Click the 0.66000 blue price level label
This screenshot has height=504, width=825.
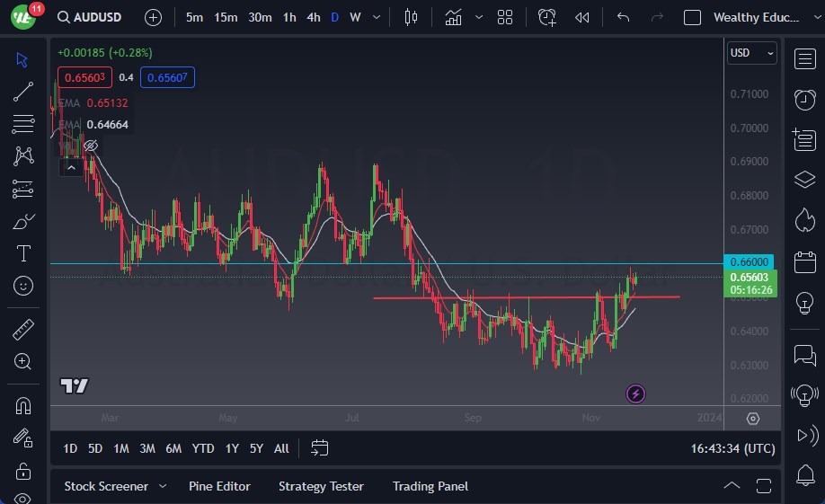click(x=749, y=261)
